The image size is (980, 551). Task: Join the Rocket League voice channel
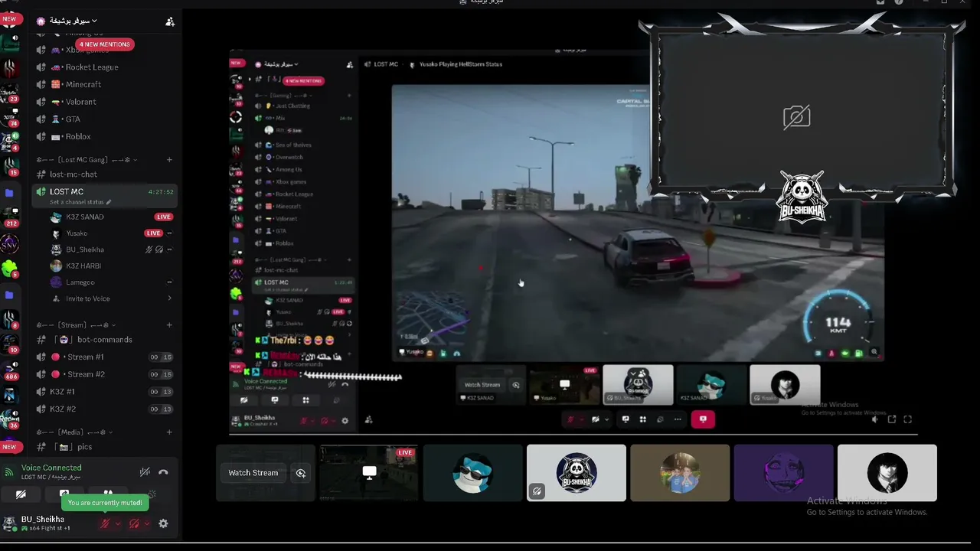(x=105, y=67)
